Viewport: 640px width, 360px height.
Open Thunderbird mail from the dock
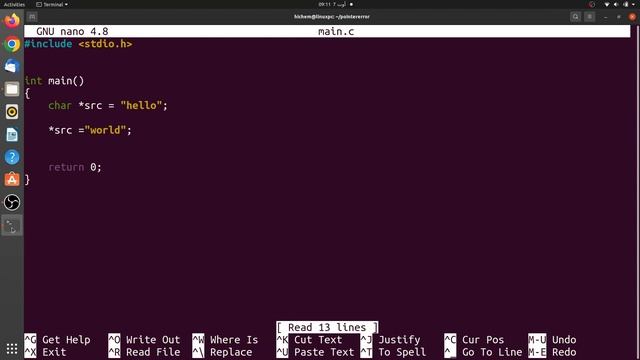point(12,66)
